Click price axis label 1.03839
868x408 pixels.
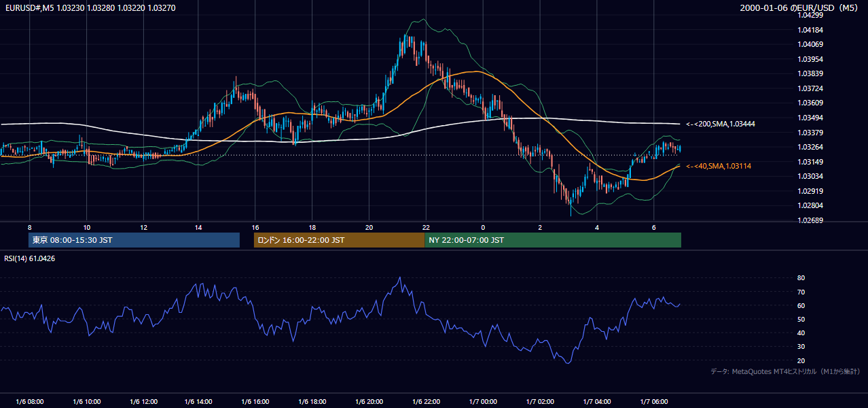coord(811,73)
